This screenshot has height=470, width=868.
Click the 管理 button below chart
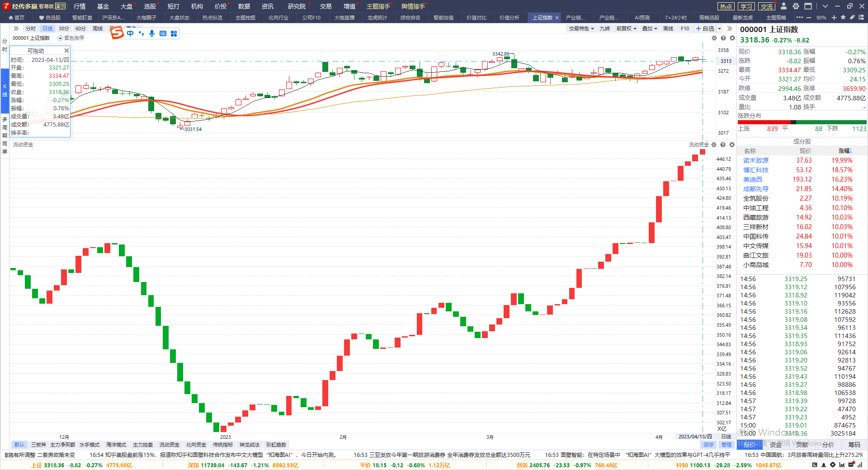click(x=726, y=445)
